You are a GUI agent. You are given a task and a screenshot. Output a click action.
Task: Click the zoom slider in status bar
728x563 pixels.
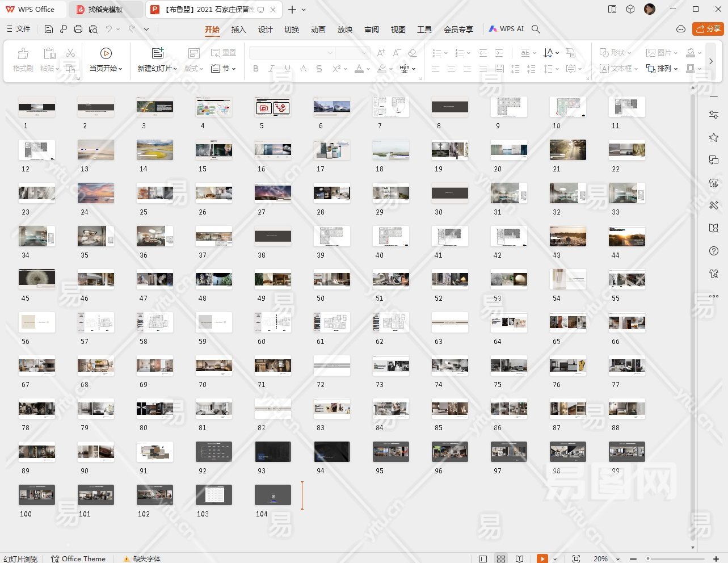click(648, 558)
